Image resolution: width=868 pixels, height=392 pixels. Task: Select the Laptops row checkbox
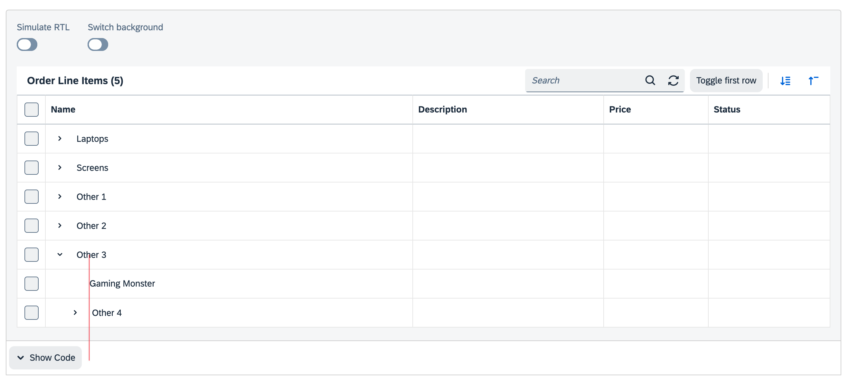click(x=31, y=139)
